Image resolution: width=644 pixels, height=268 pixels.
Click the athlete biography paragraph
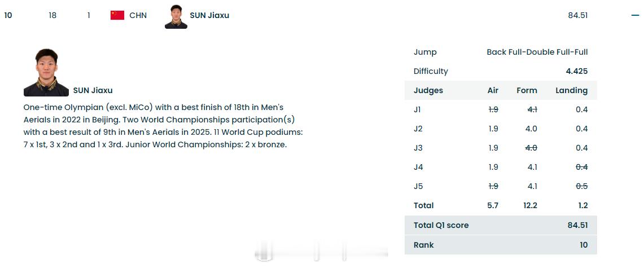[x=164, y=126]
